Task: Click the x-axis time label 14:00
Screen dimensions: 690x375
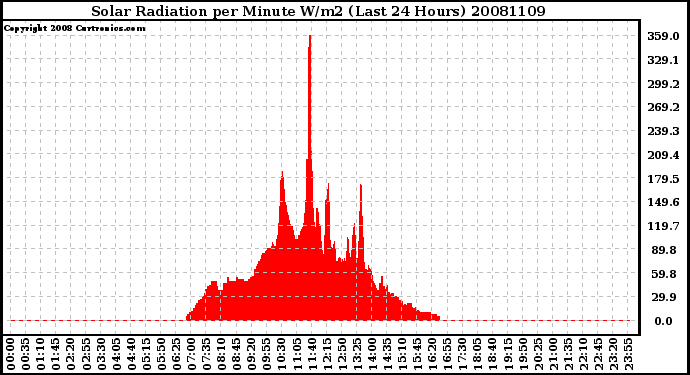Action: click(372, 354)
